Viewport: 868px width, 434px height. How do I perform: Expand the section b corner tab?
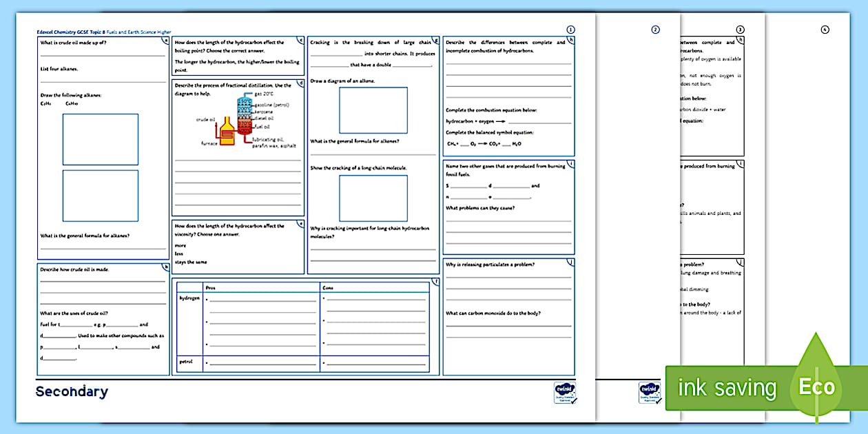tap(165, 268)
